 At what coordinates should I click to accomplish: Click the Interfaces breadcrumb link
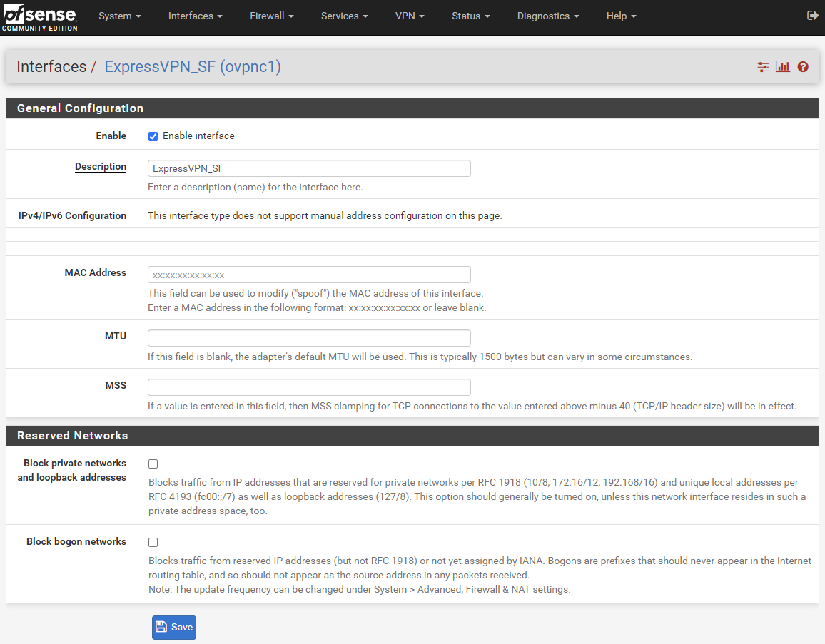(51, 67)
